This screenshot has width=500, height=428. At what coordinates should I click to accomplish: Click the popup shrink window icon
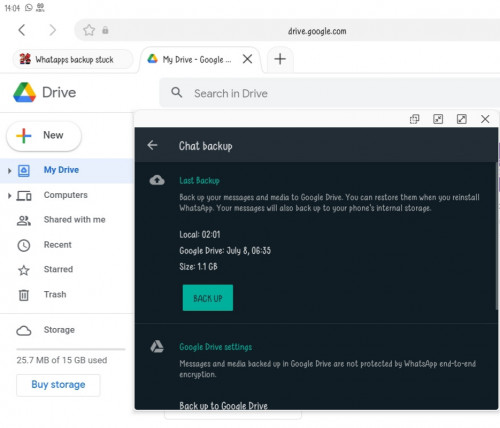click(438, 119)
